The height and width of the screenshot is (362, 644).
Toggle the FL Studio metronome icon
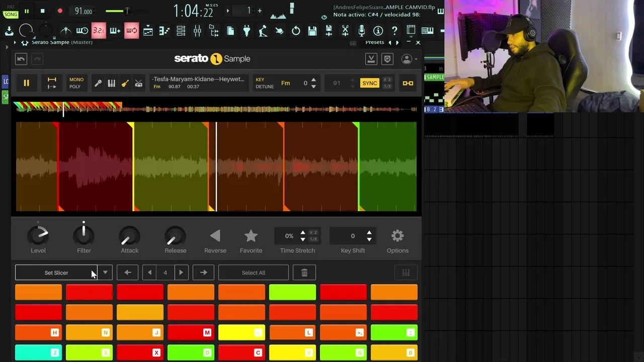point(65,31)
